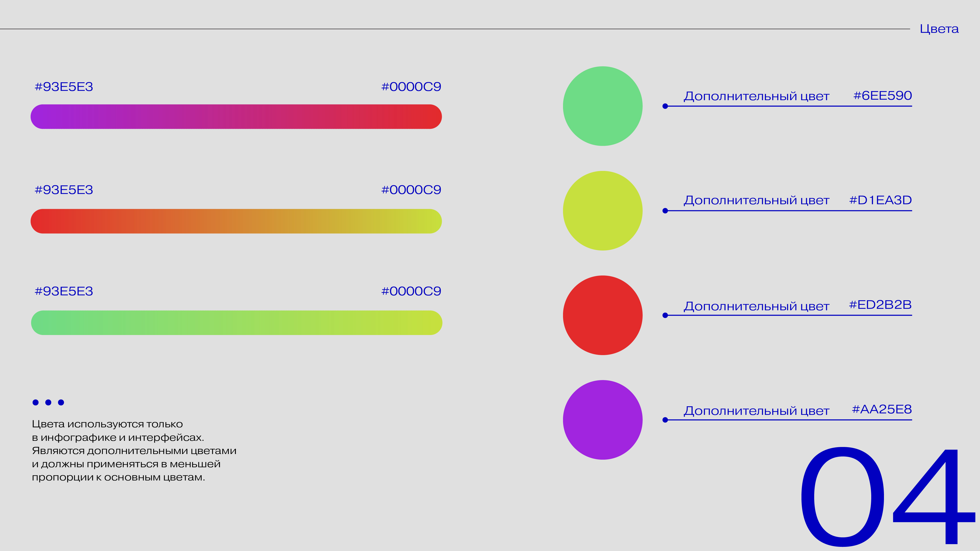Click the purple-to-red gradient bar
Viewport: 980px width, 551px height.
[x=236, y=117]
